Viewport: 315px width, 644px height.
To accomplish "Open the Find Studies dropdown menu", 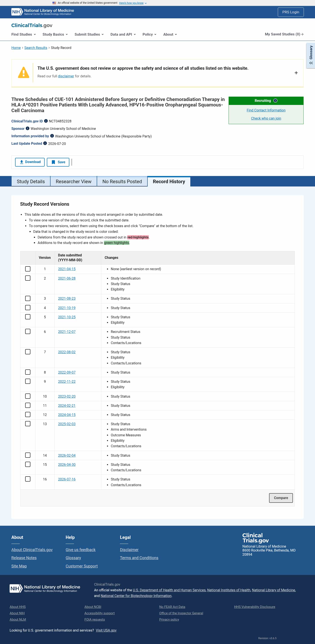I will click(x=24, y=35).
